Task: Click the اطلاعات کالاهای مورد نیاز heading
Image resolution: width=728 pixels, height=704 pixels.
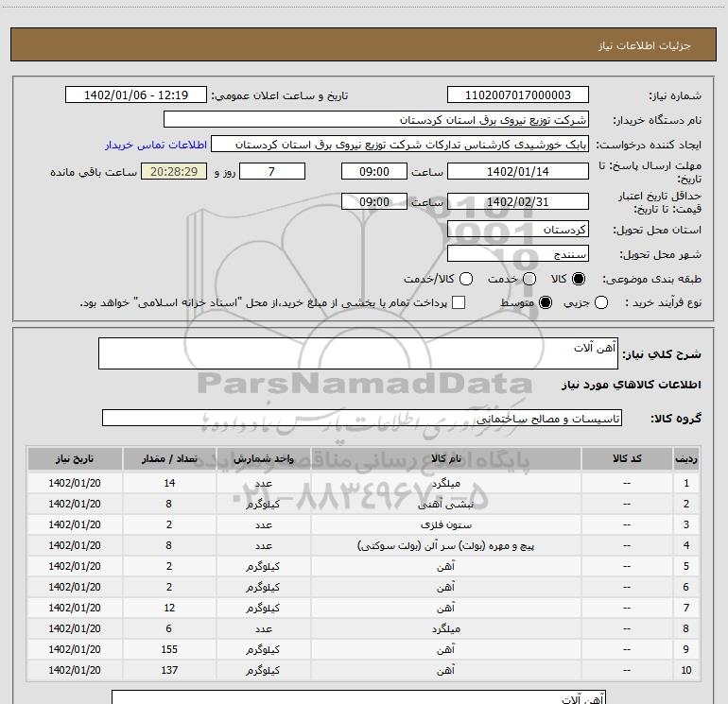Action: [632, 385]
